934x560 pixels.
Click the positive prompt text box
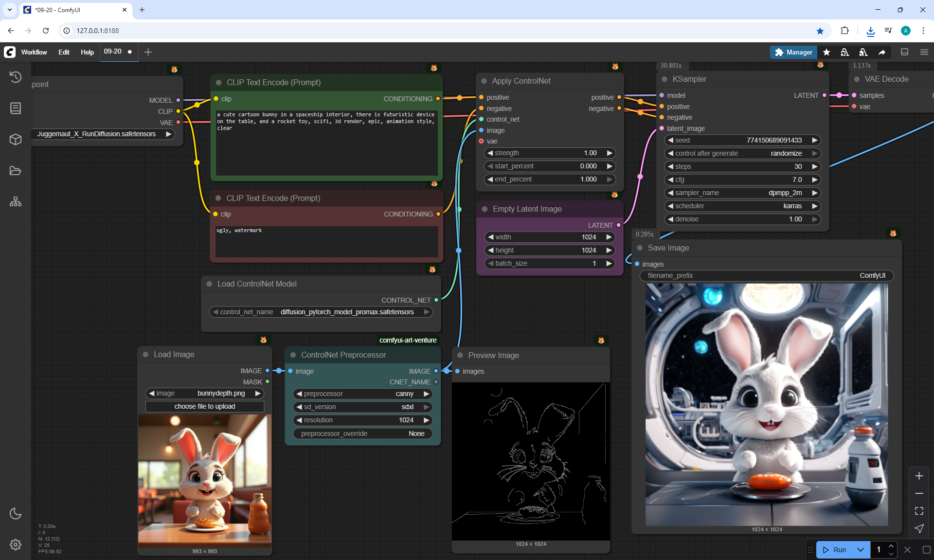(x=326, y=144)
